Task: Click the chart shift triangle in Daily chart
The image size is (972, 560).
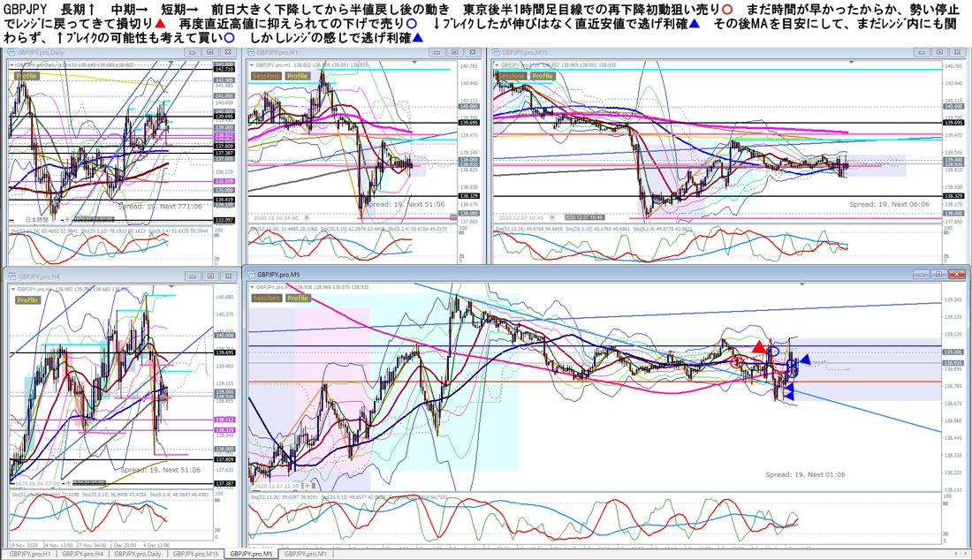Action: pos(170,64)
